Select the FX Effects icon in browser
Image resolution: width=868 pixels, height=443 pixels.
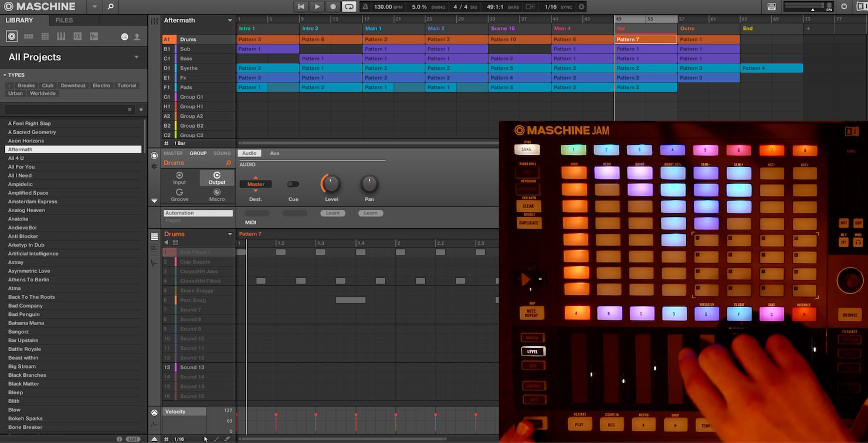[x=77, y=36]
